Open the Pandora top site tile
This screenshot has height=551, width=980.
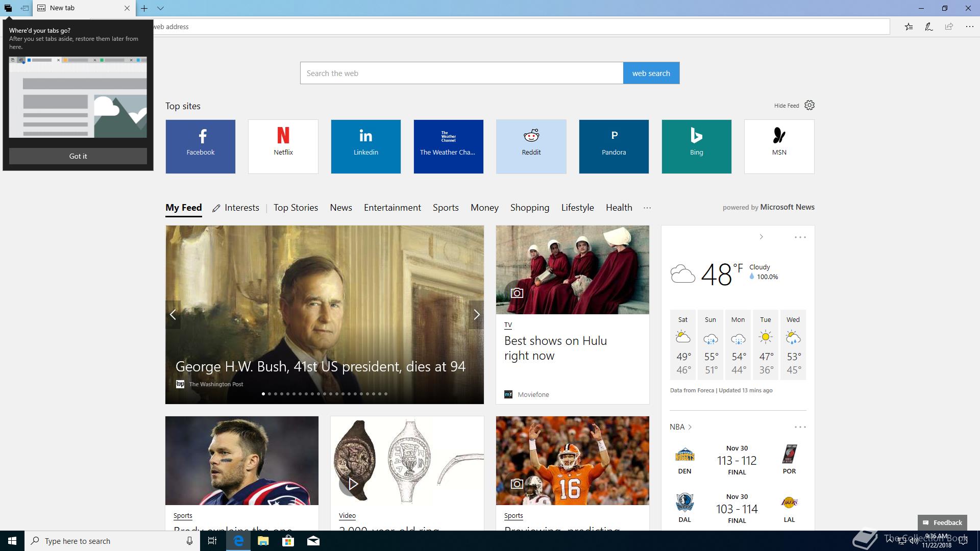point(614,146)
